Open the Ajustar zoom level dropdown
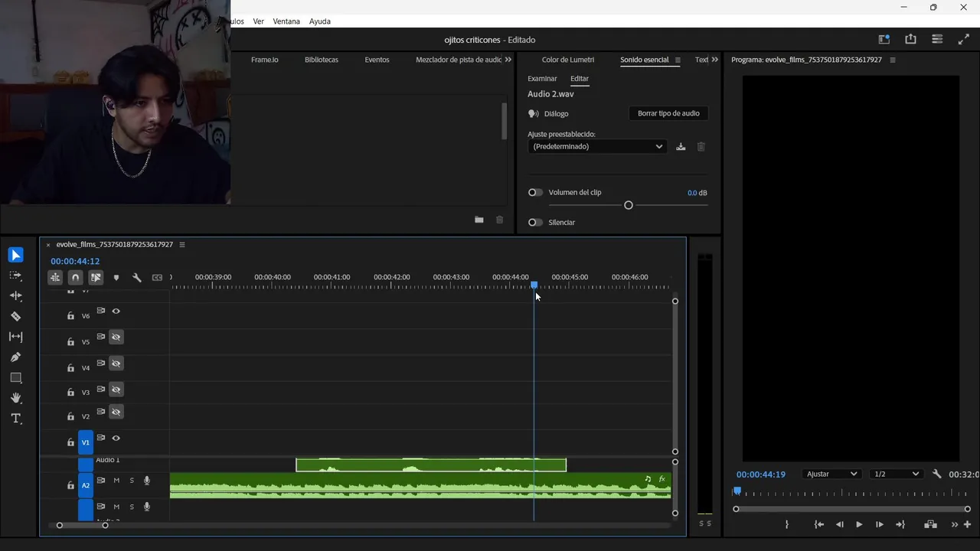This screenshot has width=980, height=551. tap(831, 474)
